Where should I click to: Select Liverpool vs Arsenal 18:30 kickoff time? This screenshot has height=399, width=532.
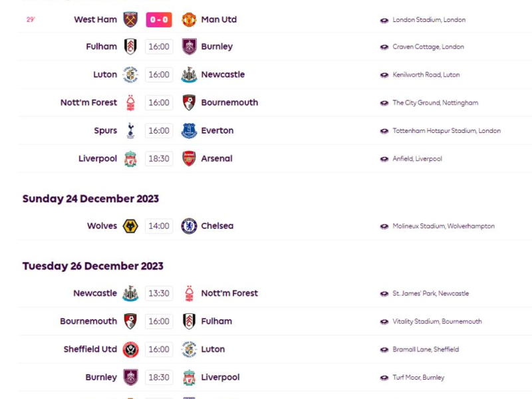click(159, 159)
